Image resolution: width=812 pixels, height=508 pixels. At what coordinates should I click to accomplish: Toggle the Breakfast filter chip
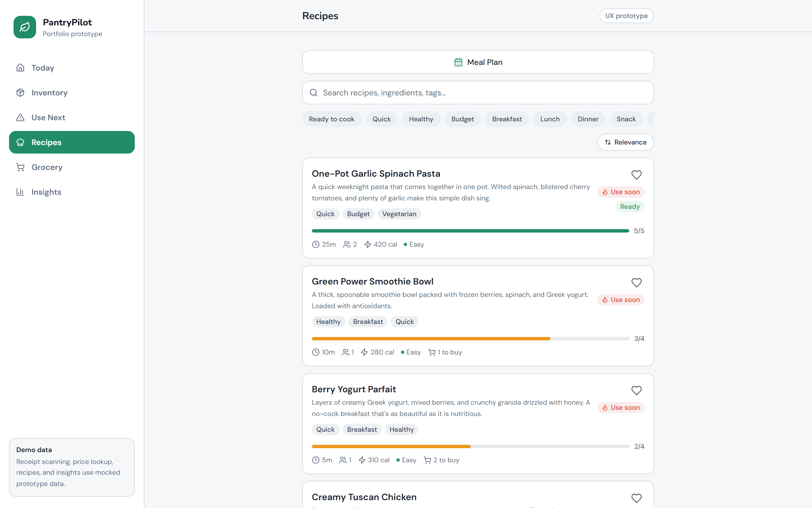(507, 119)
